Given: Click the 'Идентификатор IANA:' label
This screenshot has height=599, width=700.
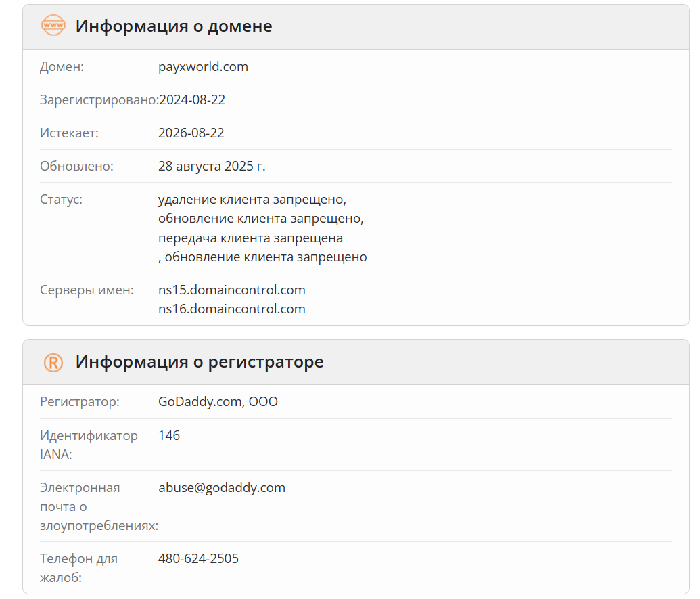Looking at the screenshot, I should 89,445.
